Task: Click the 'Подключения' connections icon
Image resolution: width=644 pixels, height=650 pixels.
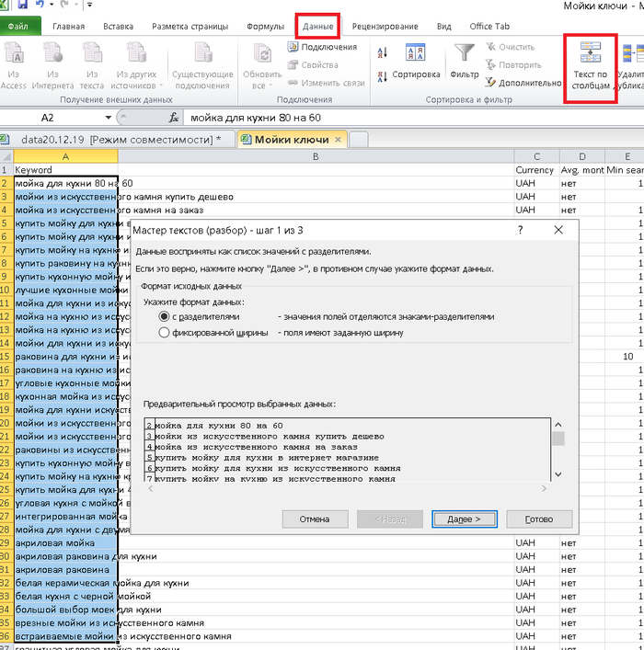Action: (293, 47)
